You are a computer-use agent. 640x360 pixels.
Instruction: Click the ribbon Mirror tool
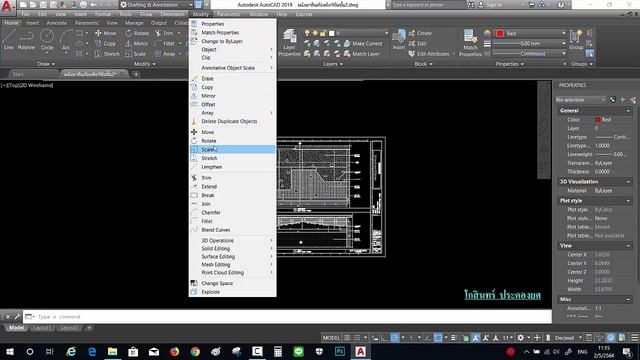(x=137, y=43)
